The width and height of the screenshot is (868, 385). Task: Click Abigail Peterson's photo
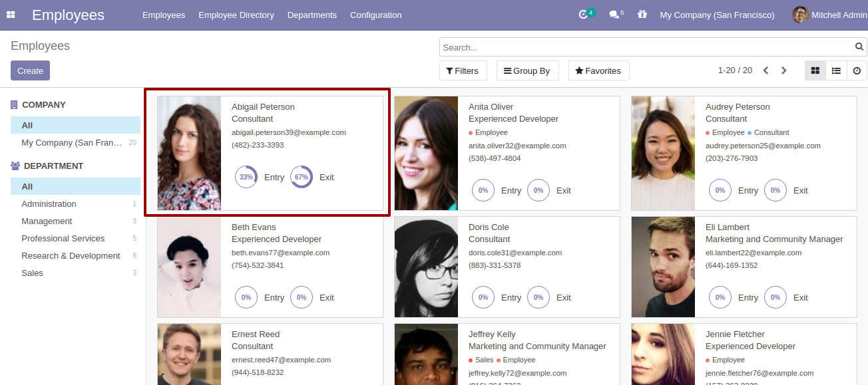click(189, 153)
